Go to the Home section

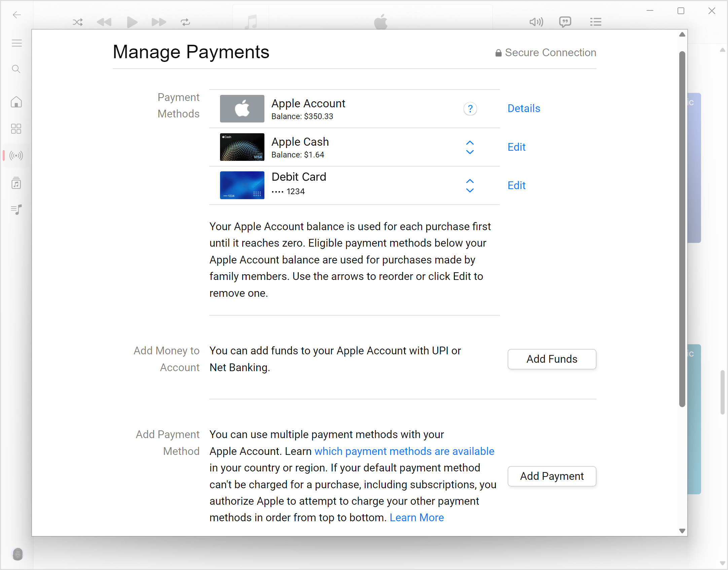pyautogui.click(x=16, y=102)
